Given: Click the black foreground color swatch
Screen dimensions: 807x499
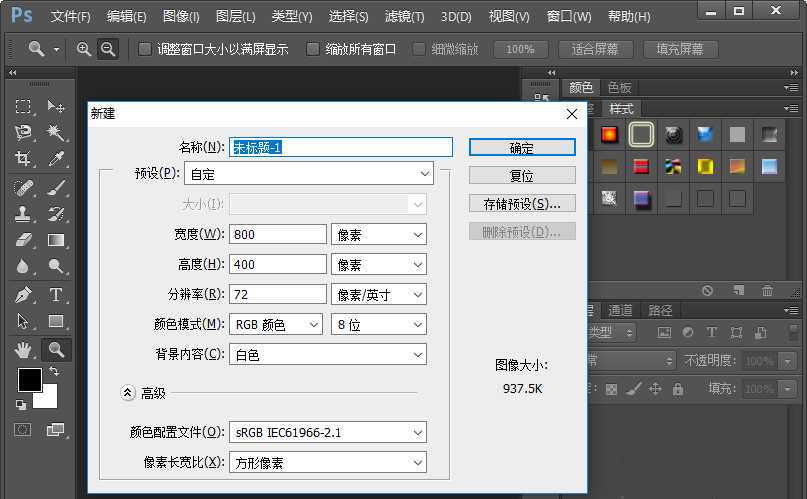Looking at the screenshot, I should (x=29, y=380).
